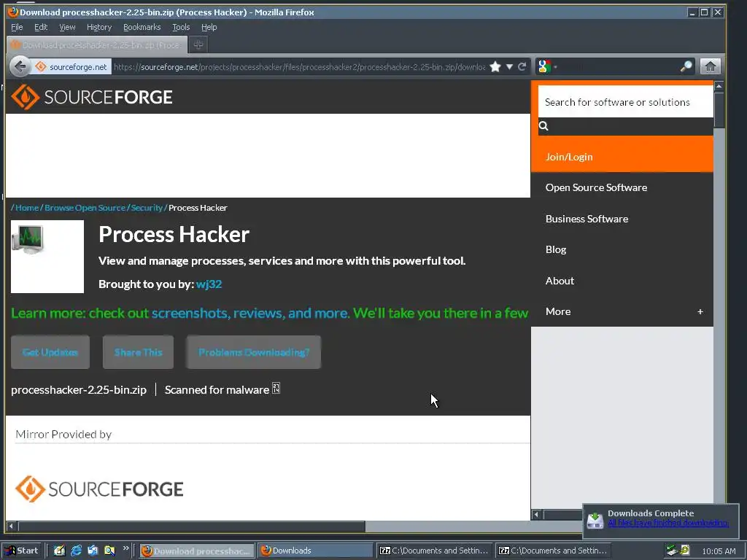This screenshot has height=560, width=747.
Task: Click the Process Hacker project icon
Action: point(47,257)
